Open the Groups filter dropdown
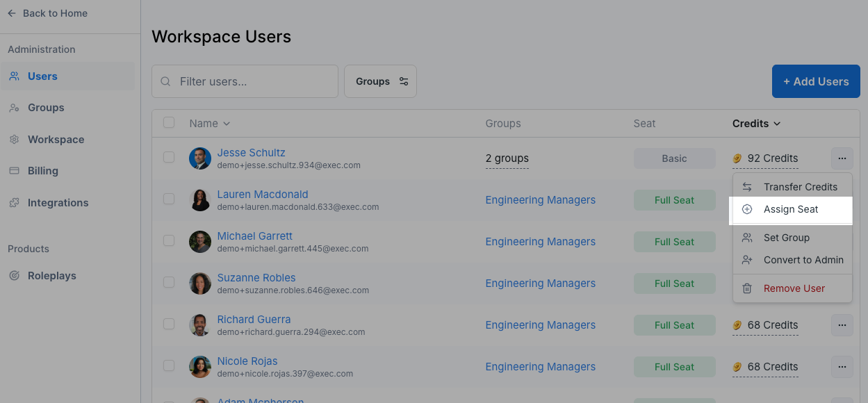Viewport: 868px width, 403px height. coord(380,81)
